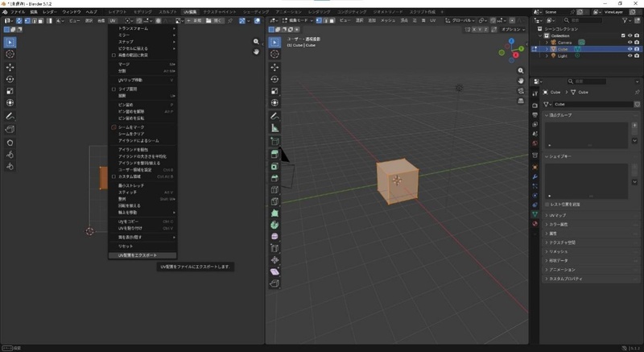Screen dimensions: 644x352
Task: Switch to the シェーディング workspace tab
Action: pos(255,12)
